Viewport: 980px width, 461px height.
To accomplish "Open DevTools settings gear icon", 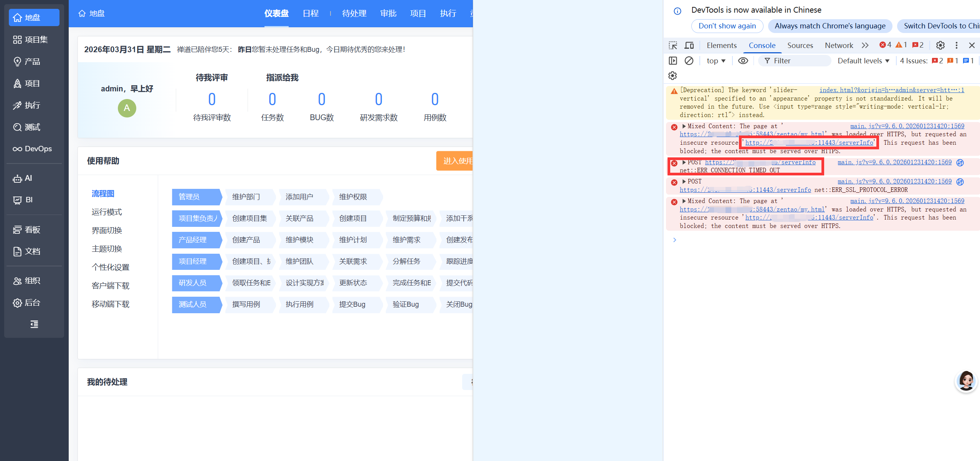I will pos(940,45).
